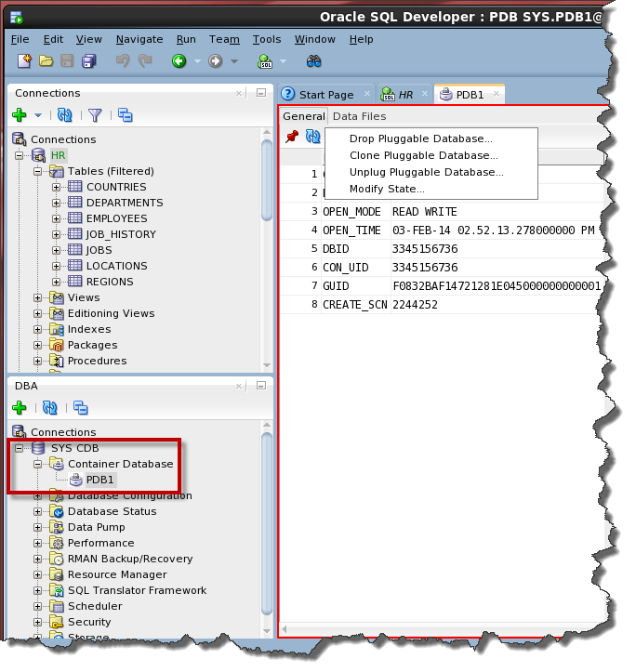Click the Undo toolbar icon

pos(123,61)
